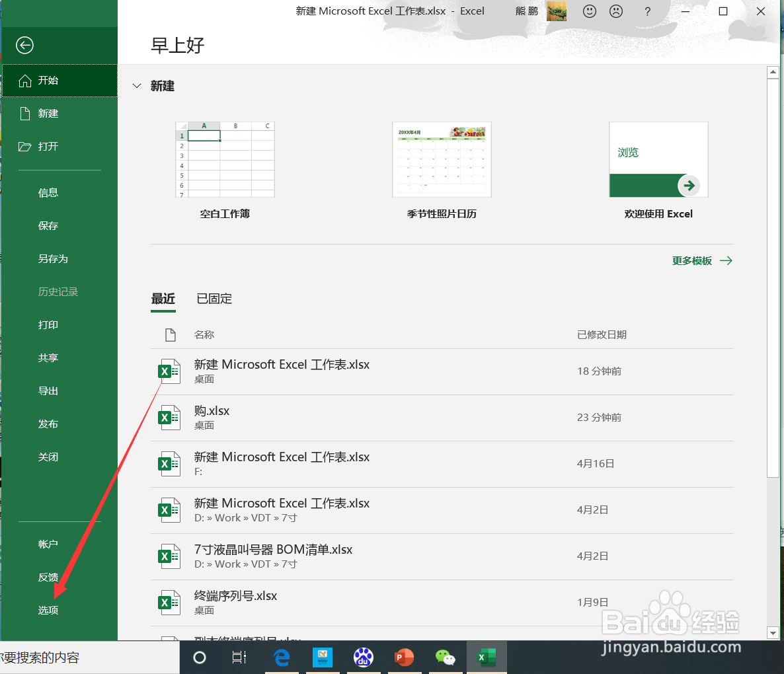Viewport: 784px width, 674px height.
Task: Click the account name 熊 鹏
Action: 526,11
